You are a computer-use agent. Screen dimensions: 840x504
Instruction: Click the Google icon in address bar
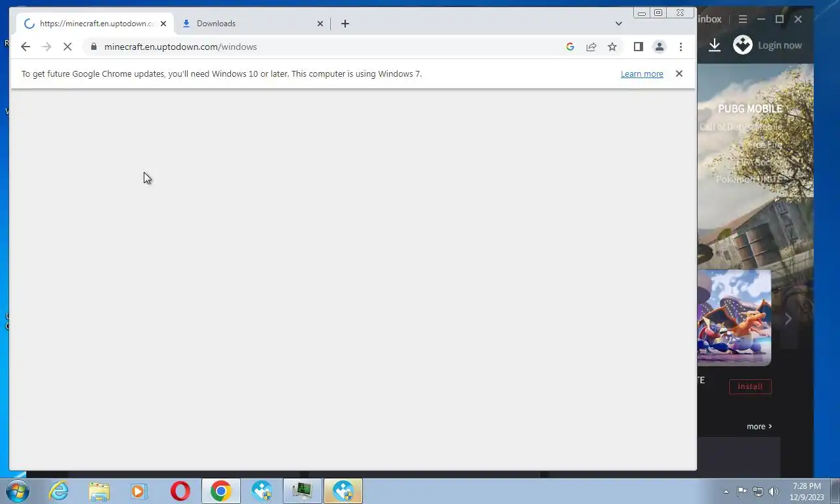pyautogui.click(x=570, y=47)
